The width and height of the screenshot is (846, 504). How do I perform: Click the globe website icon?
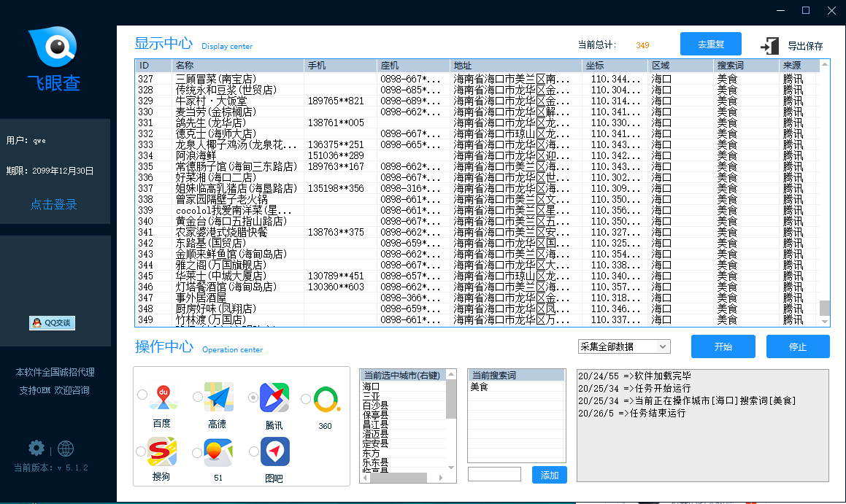pos(65,449)
